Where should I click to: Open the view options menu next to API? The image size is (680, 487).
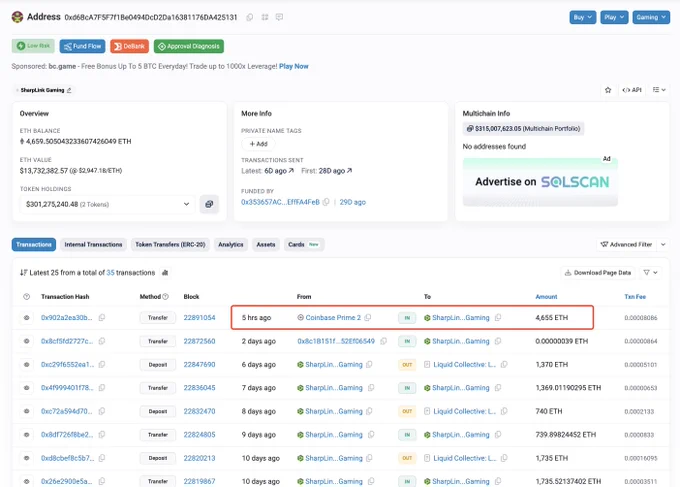coord(659,90)
